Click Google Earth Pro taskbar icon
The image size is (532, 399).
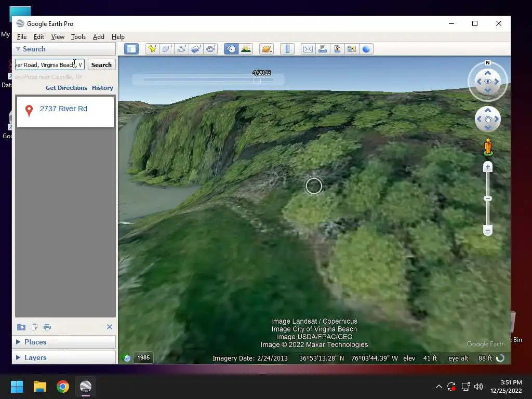point(86,387)
